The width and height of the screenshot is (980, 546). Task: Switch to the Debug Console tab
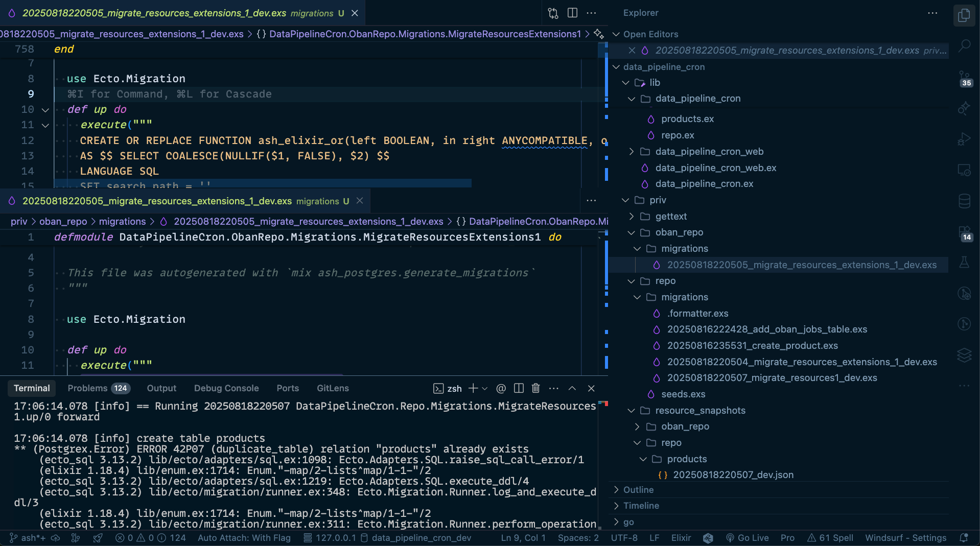tap(226, 388)
